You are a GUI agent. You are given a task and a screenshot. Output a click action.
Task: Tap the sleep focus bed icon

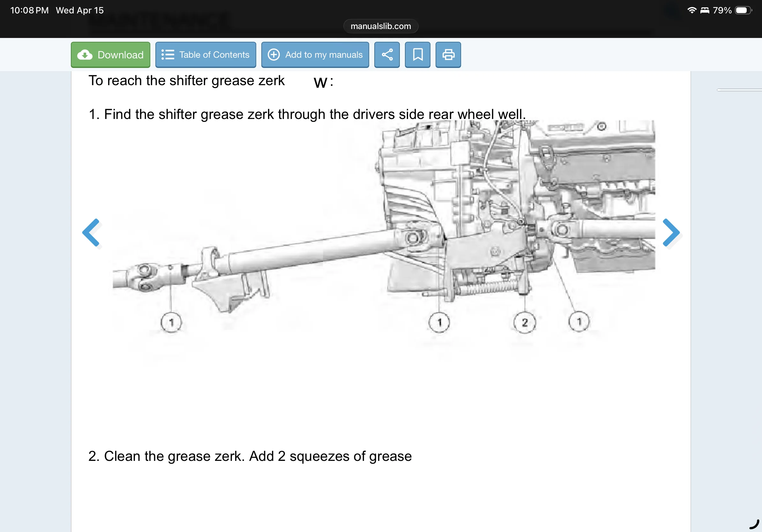pyautogui.click(x=705, y=10)
